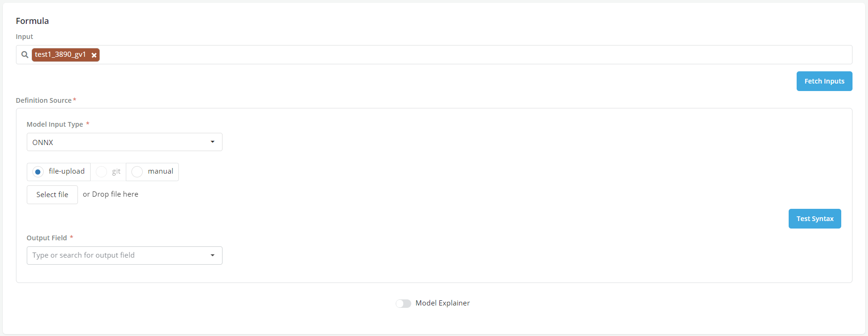This screenshot has width=868, height=336.
Task: Click the 'or Drop file here' text
Action: coord(111,194)
